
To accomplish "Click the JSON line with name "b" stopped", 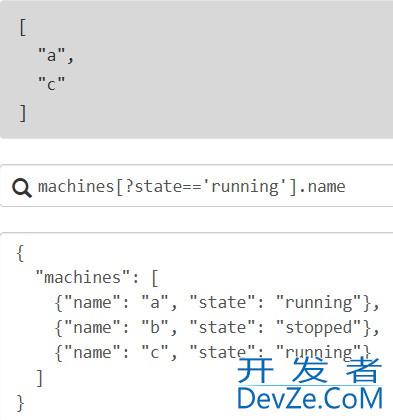I will click(217, 328).
